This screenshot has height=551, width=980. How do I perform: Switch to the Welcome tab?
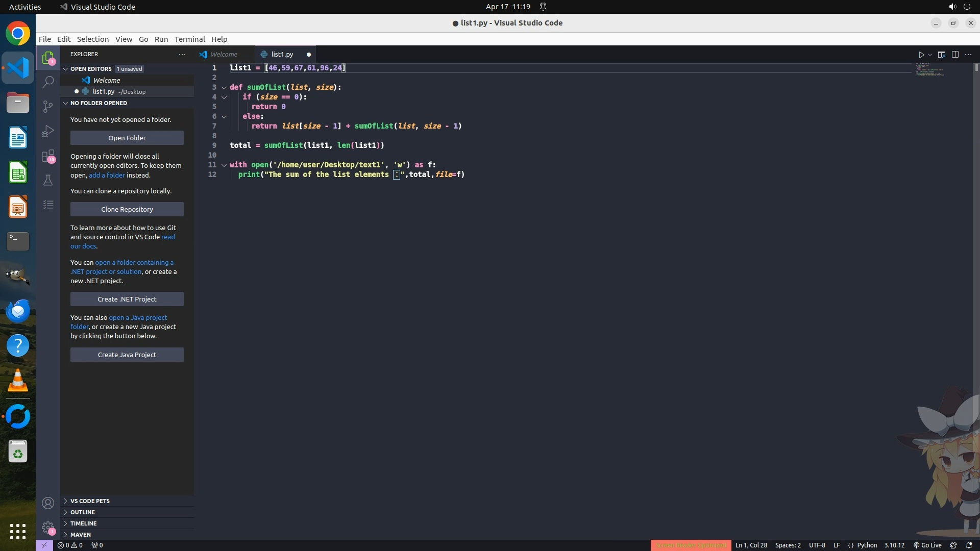pyautogui.click(x=224, y=55)
